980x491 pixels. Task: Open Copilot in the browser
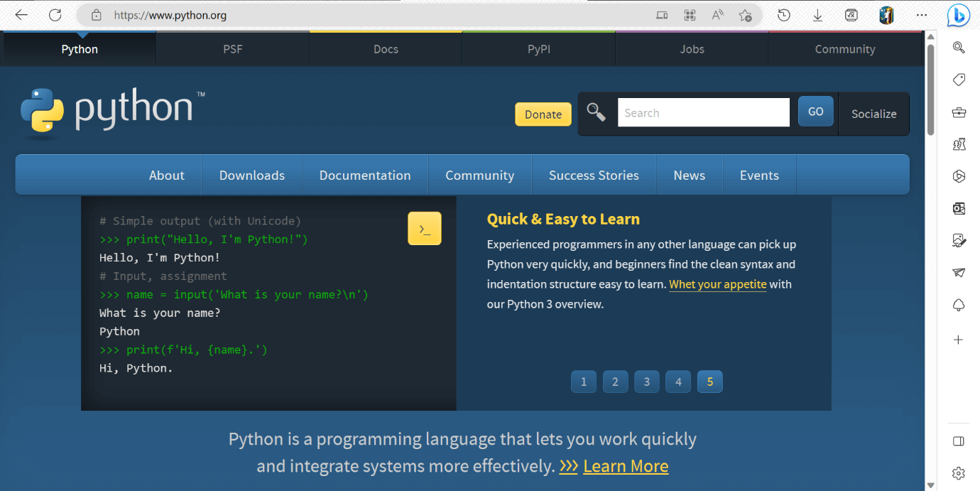(x=958, y=15)
